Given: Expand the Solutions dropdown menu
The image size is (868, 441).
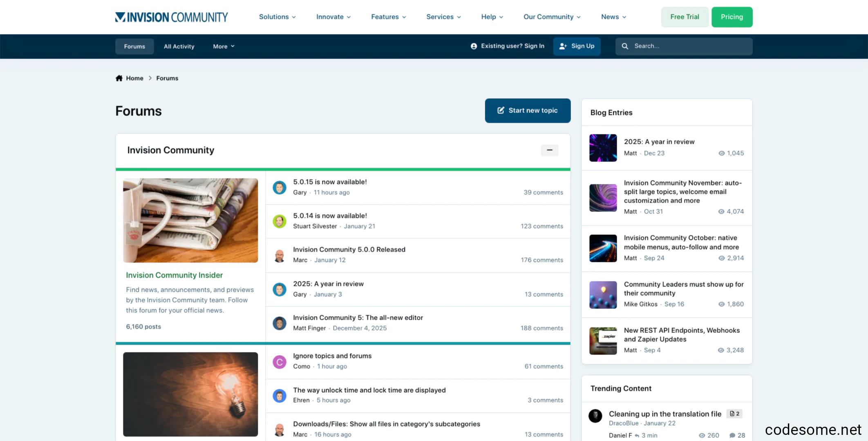Looking at the screenshot, I should [x=277, y=17].
